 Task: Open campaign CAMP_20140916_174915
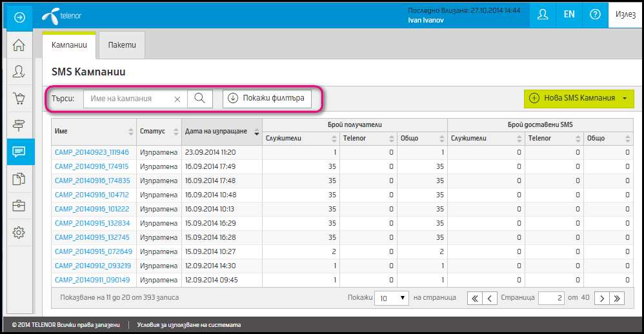[x=92, y=166]
